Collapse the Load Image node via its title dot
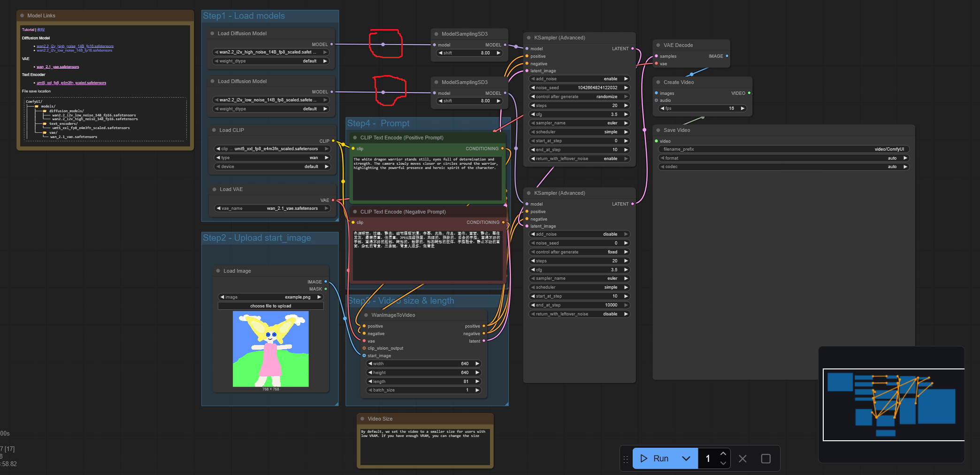The image size is (980, 475). click(218, 271)
